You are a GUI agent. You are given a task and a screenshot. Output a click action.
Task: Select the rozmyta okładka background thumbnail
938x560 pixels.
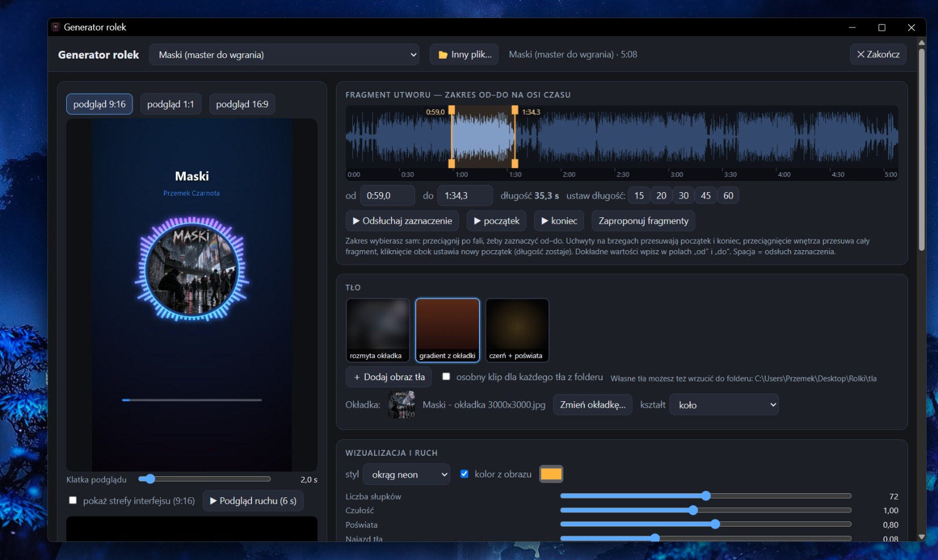tap(378, 330)
